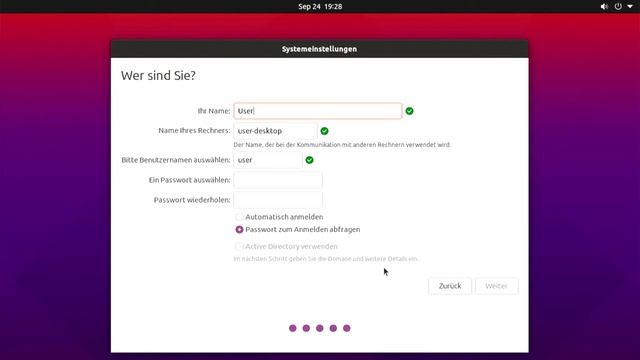Click the Ein Passwort auswählen: label
This screenshot has height=360, width=640.
[189, 180]
